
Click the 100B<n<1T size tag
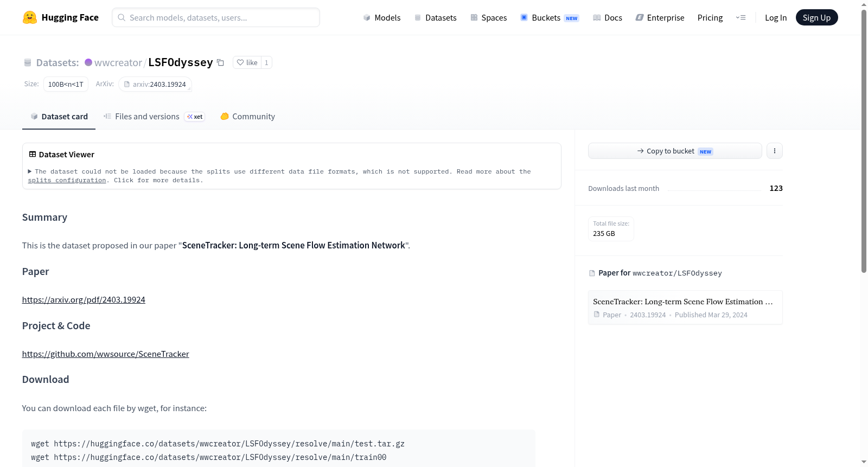pos(66,84)
